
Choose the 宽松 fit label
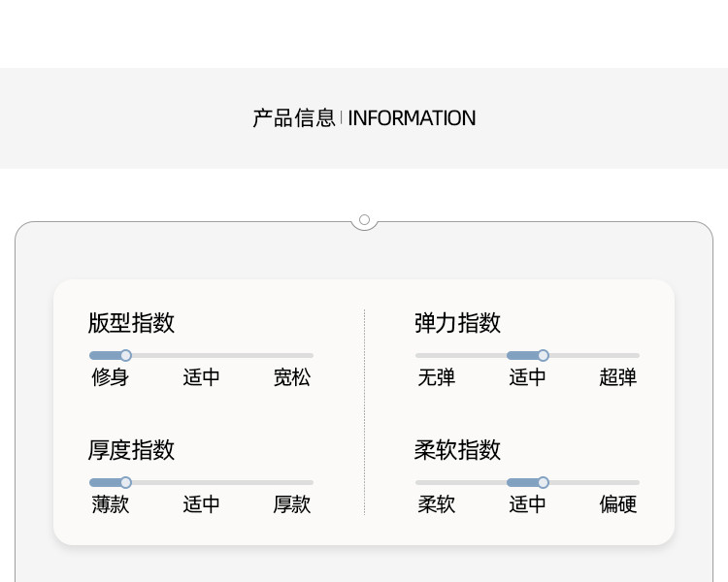pos(292,377)
